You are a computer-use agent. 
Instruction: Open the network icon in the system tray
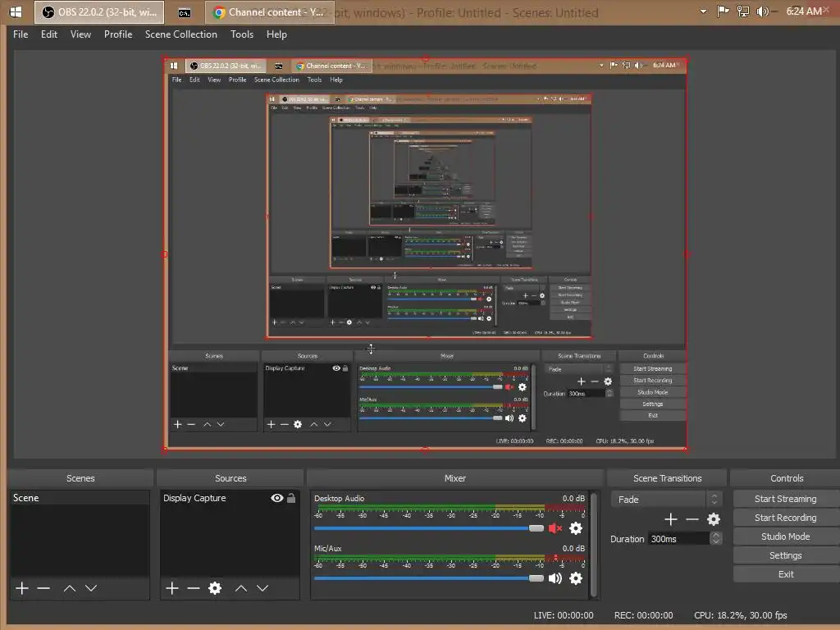coord(742,11)
